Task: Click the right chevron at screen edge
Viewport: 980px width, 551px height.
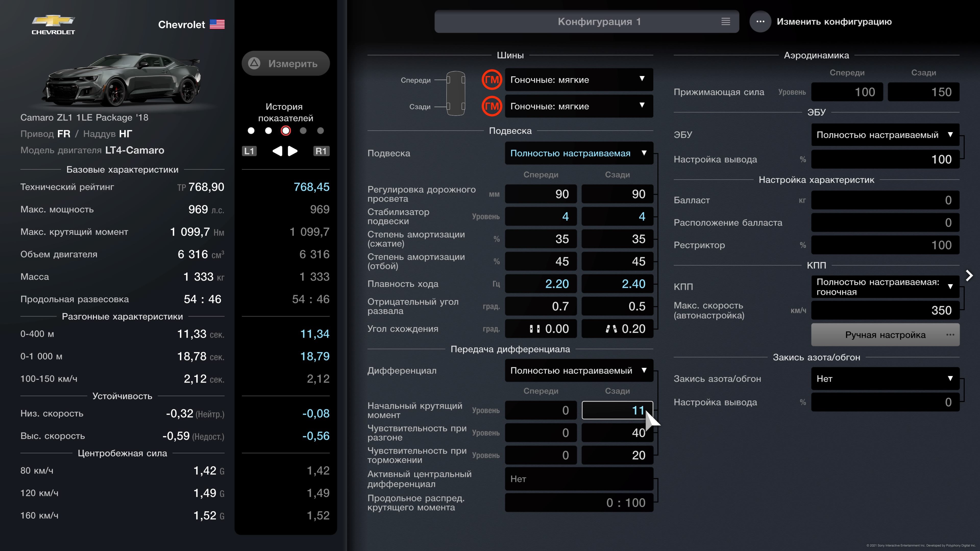Action: (x=969, y=276)
